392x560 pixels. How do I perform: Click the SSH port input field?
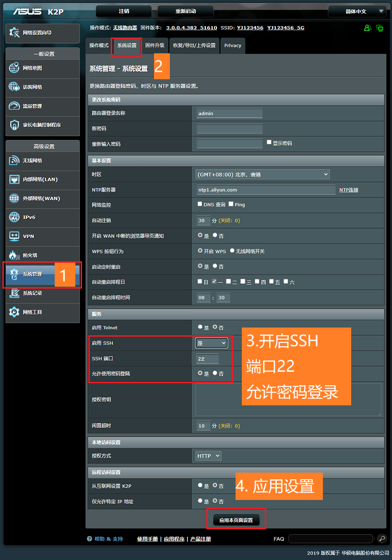(207, 359)
